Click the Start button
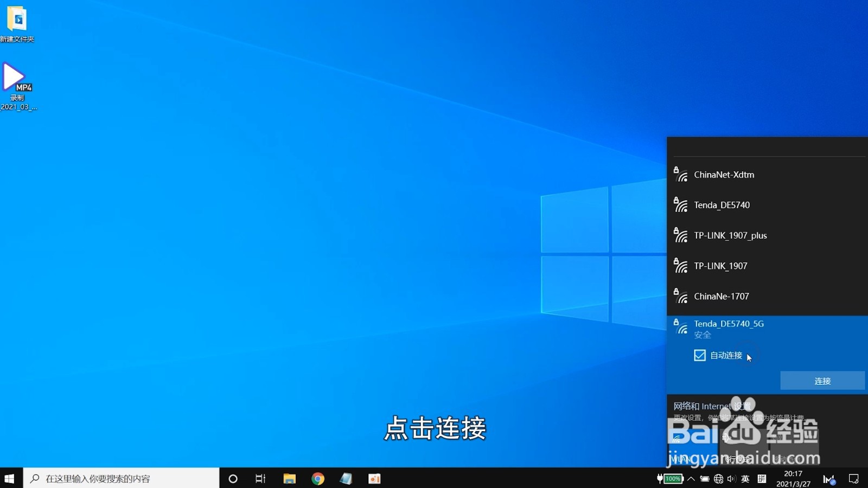Screen dimensions: 868x488 9,478
